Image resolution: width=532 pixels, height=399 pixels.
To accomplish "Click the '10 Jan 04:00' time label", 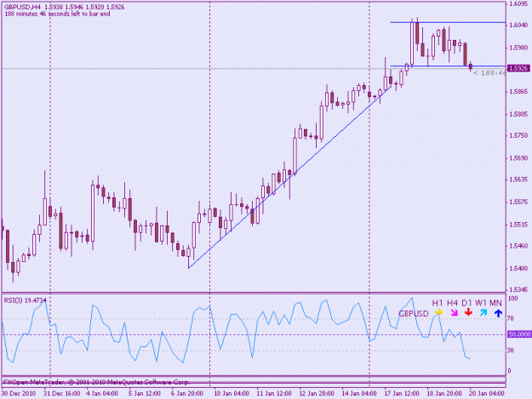I will click(232, 393).
